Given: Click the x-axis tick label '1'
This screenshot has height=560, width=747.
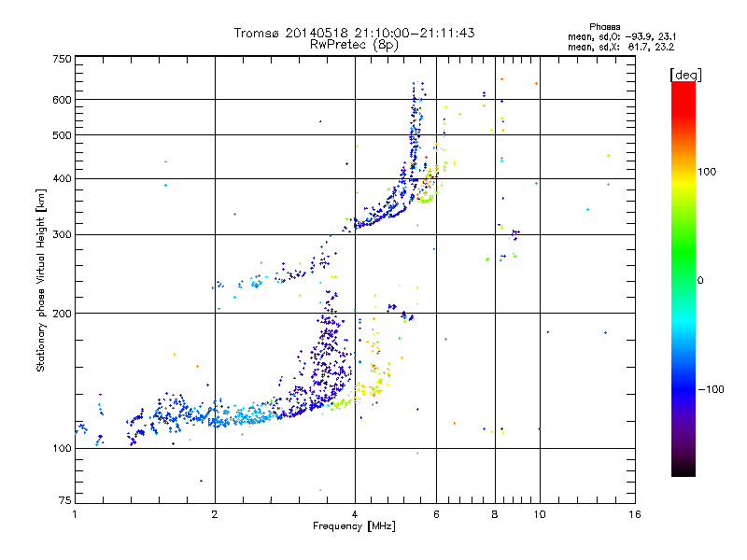Looking at the screenshot, I should pyautogui.click(x=75, y=514).
